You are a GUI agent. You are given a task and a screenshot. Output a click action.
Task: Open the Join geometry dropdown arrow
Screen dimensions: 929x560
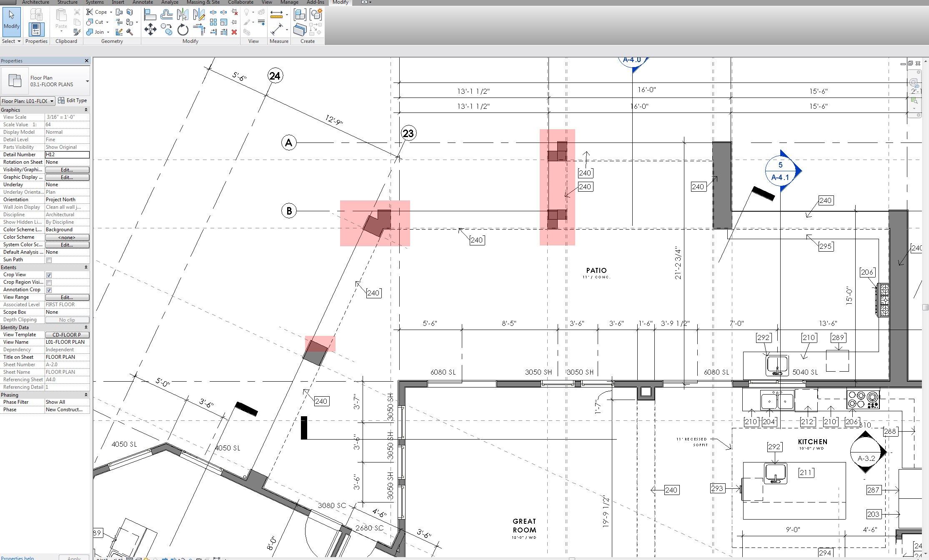coord(108,32)
